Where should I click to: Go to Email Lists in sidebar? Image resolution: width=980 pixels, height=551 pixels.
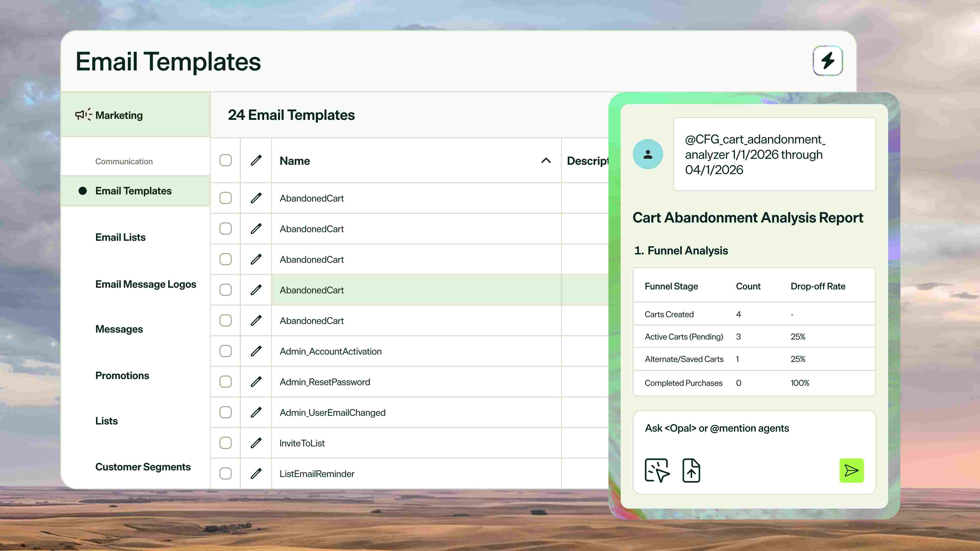[120, 237]
